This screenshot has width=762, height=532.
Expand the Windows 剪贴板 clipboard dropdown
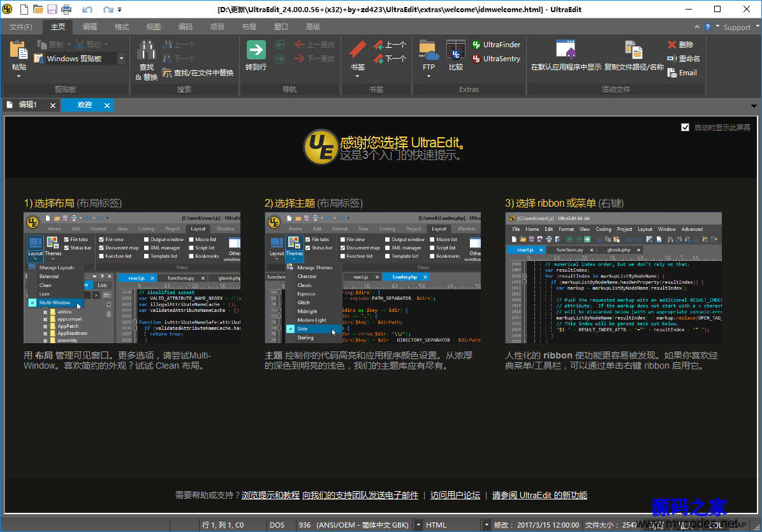pos(122,59)
